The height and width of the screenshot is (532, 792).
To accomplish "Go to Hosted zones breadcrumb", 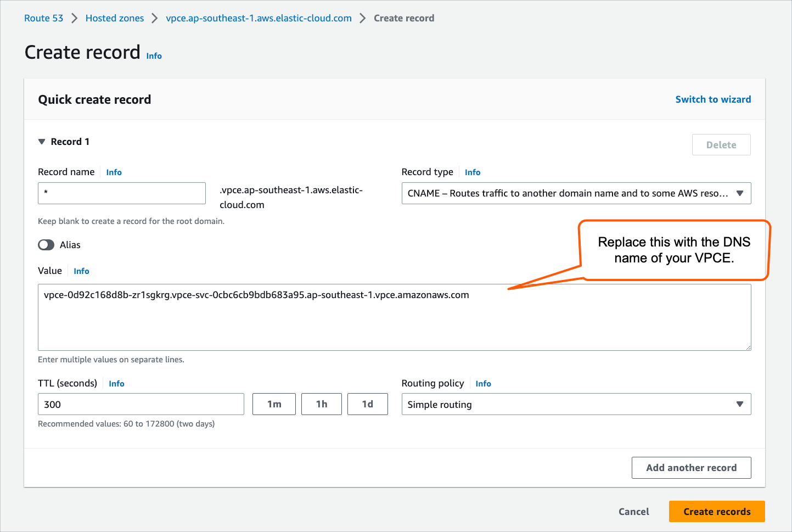I will 115,18.
